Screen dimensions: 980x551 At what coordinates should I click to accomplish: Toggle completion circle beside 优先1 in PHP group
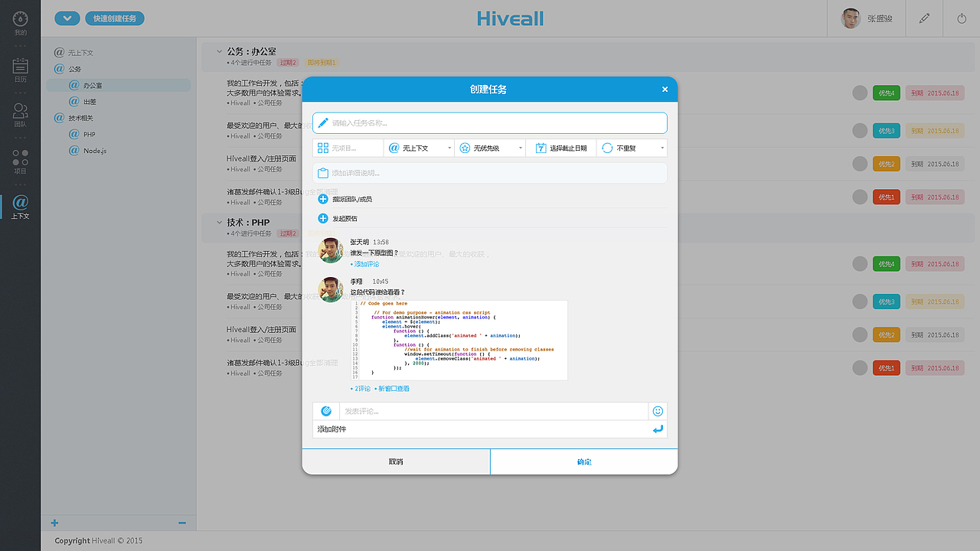point(860,368)
